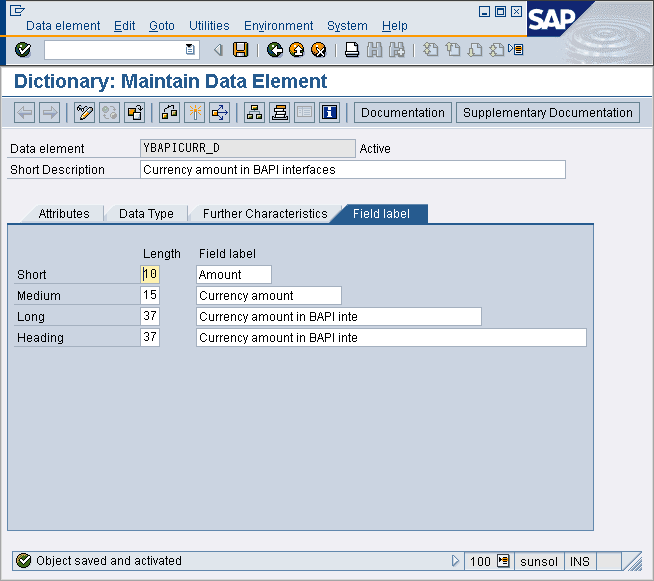Viewport: 654px width, 581px height.
Task: Go back with the green arrow icon
Action: pyautogui.click(x=275, y=50)
